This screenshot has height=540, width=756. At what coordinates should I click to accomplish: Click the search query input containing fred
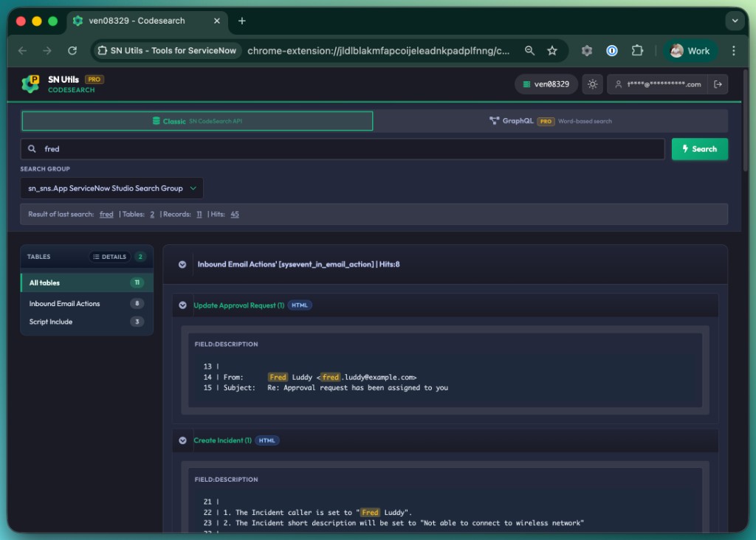pos(343,149)
